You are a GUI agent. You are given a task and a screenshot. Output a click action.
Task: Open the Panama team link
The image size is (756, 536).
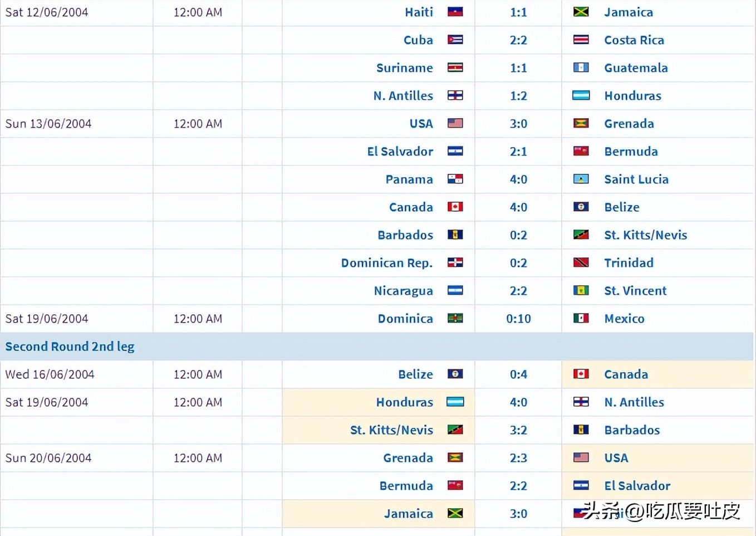coord(409,179)
